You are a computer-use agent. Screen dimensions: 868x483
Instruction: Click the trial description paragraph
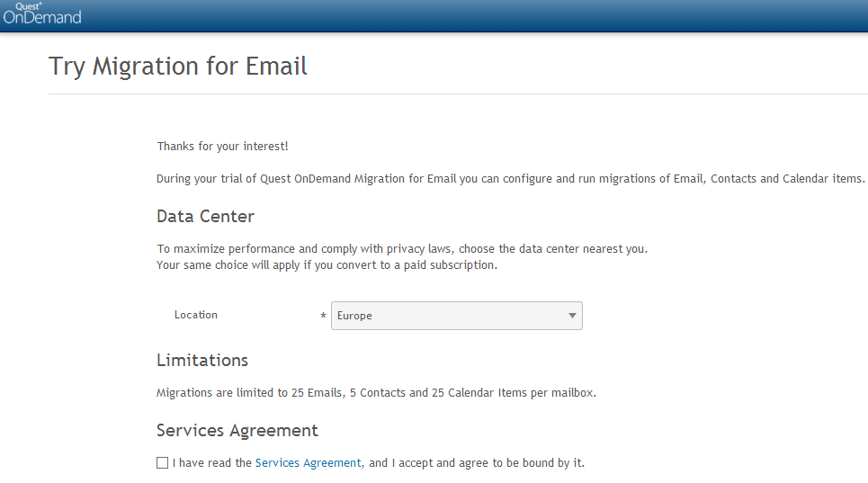point(510,178)
